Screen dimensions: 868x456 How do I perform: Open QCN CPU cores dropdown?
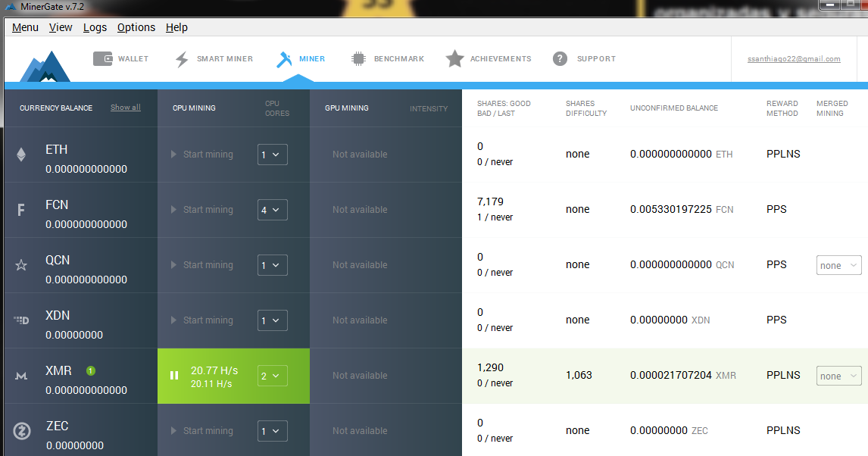point(273,265)
